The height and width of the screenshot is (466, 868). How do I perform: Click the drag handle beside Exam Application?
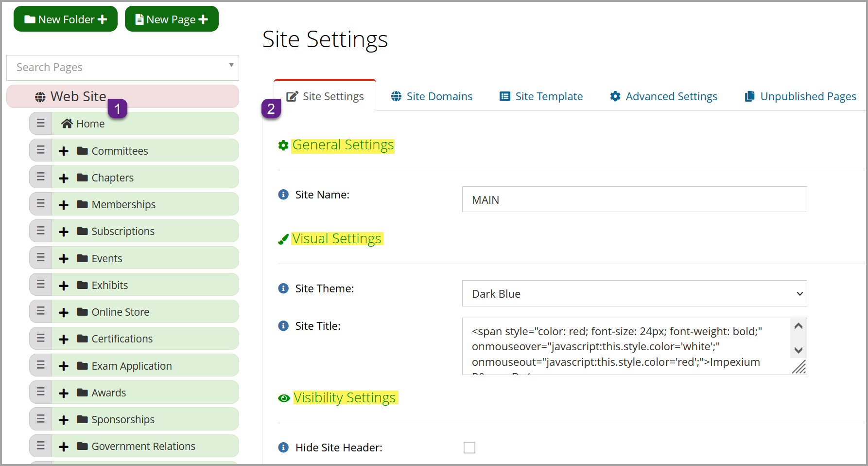point(41,365)
